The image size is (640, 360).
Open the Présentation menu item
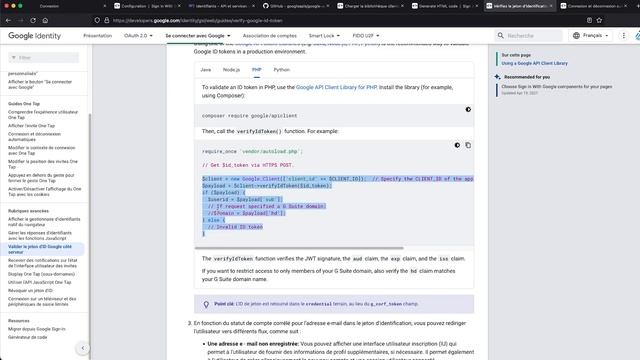coord(98,36)
